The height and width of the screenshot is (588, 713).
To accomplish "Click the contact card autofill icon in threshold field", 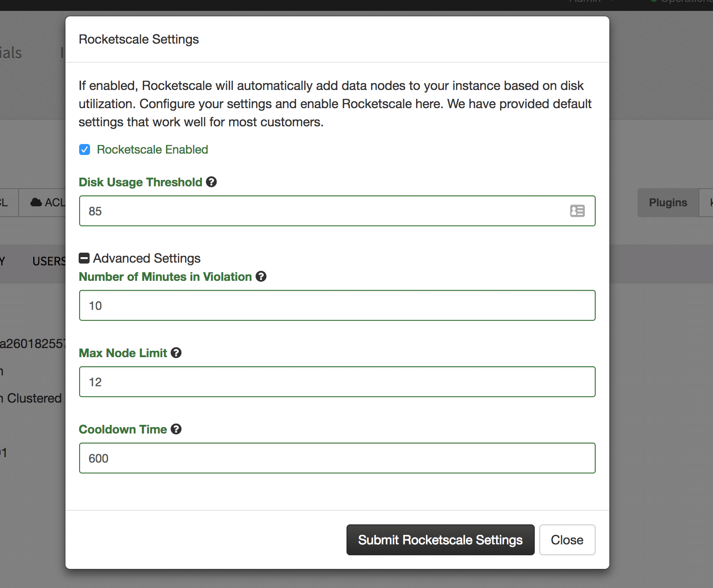I will [577, 211].
